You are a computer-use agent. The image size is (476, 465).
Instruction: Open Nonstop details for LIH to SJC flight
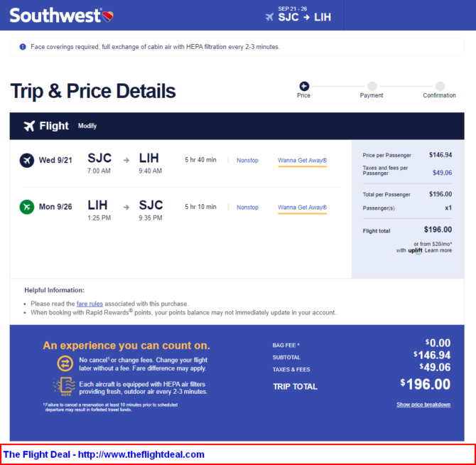point(247,208)
